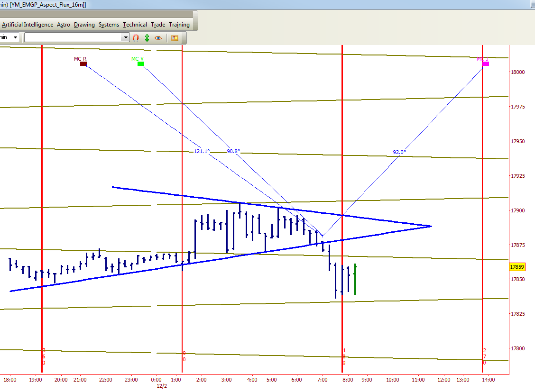The height and width of the screenshot is (392, 535).
Task: Click the 22:00 time axis label
Action: pos(106,380)
